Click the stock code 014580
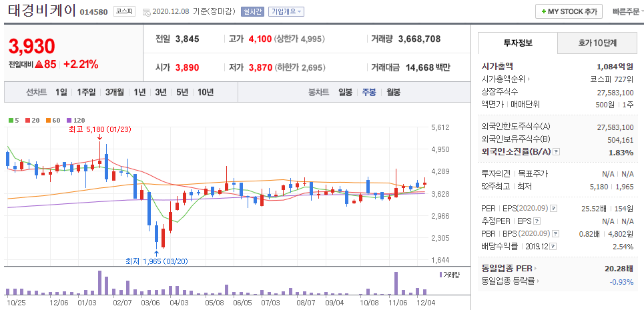Screen dimensions: 644x310 coord(94,12)
